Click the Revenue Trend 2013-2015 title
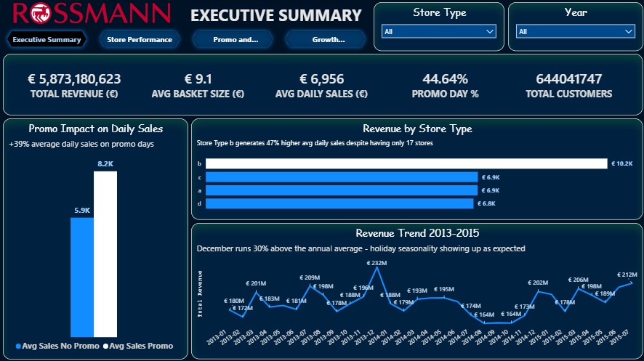Screen dimensions: 644x361 pos(417,233)
